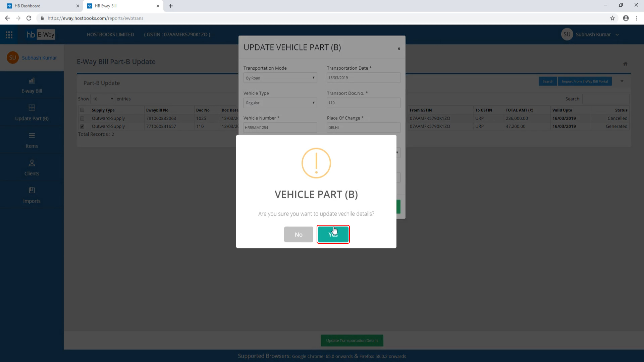This screenshot has width=644, height=362.
Task: Go back in browser history
Action: click(x=7, y=18)
